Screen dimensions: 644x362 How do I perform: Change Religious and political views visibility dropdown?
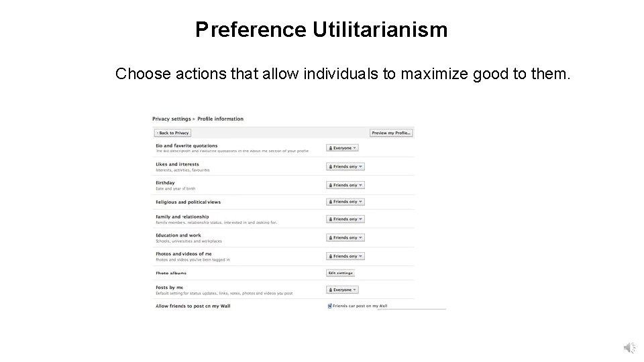[345, 202]
